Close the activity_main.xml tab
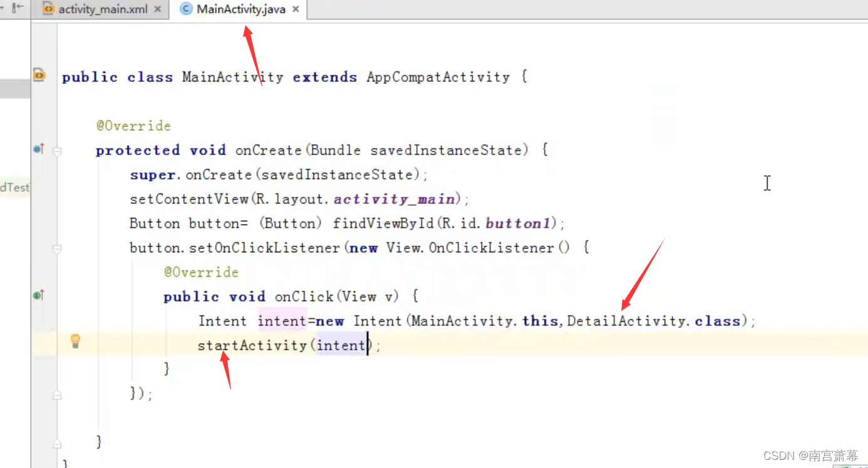The image size is (868, 468). [157, 9]
